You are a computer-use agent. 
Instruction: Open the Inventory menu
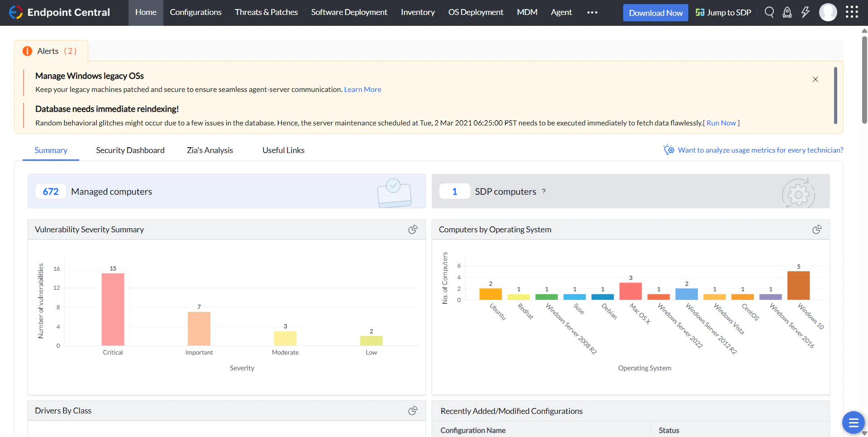pyautogui.click(x=418, y=13)
